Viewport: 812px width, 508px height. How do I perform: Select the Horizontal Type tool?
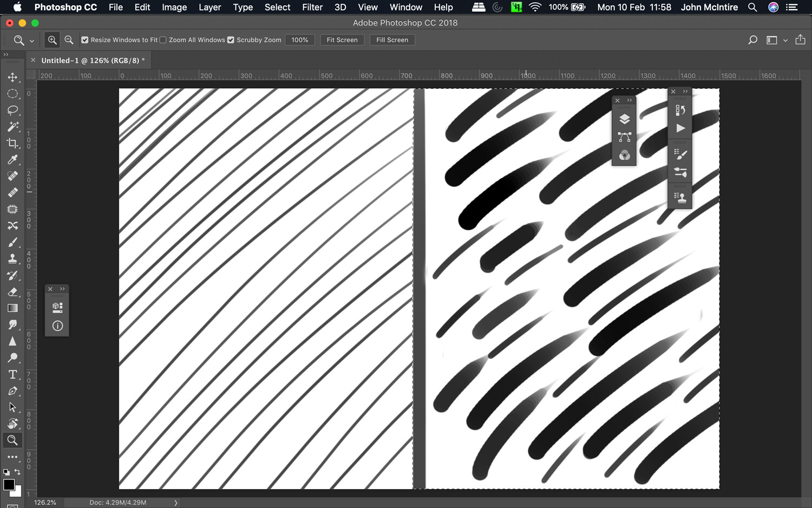tap(13, 374)
